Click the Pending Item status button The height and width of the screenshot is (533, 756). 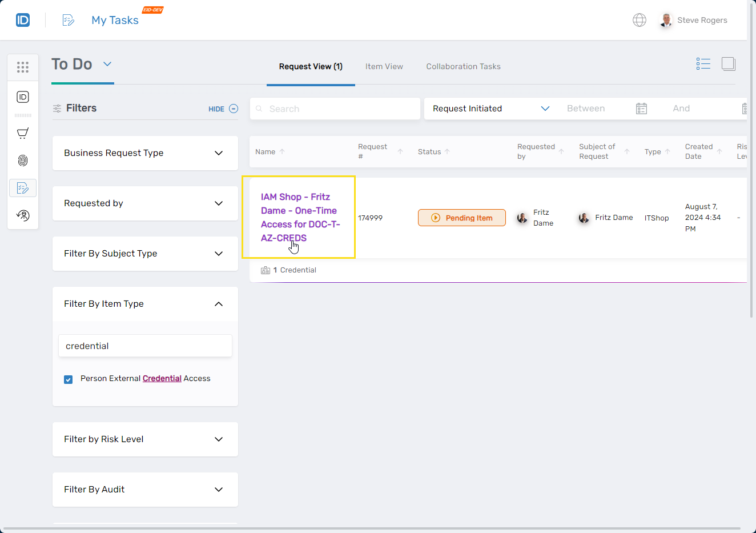click(461, 218)
